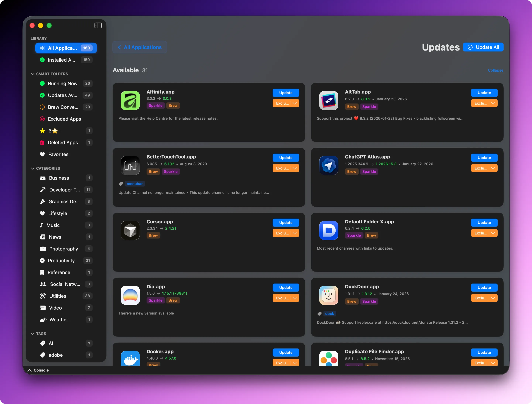
Task: Open Excluded Apps smart folder
Action: click(66, 119)
